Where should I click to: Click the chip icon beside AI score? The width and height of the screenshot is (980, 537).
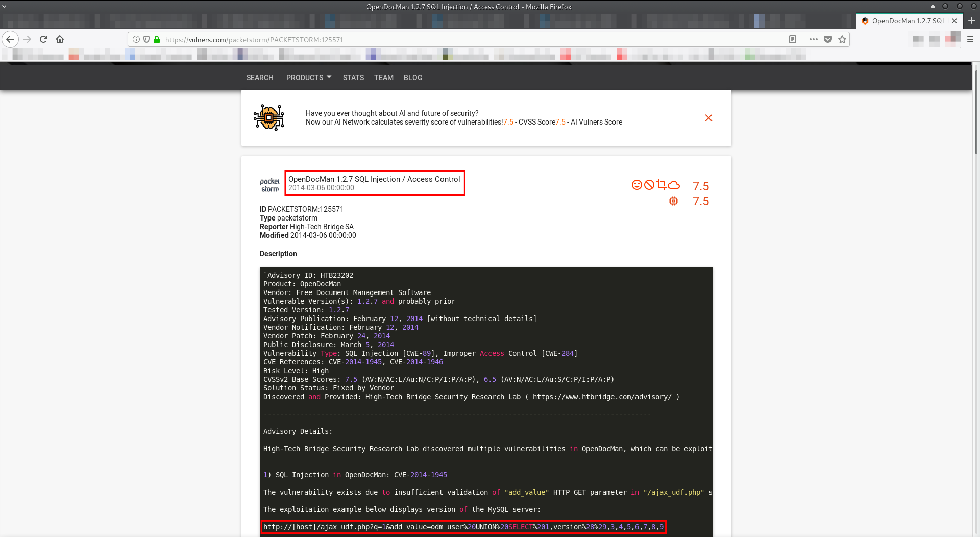674,201
